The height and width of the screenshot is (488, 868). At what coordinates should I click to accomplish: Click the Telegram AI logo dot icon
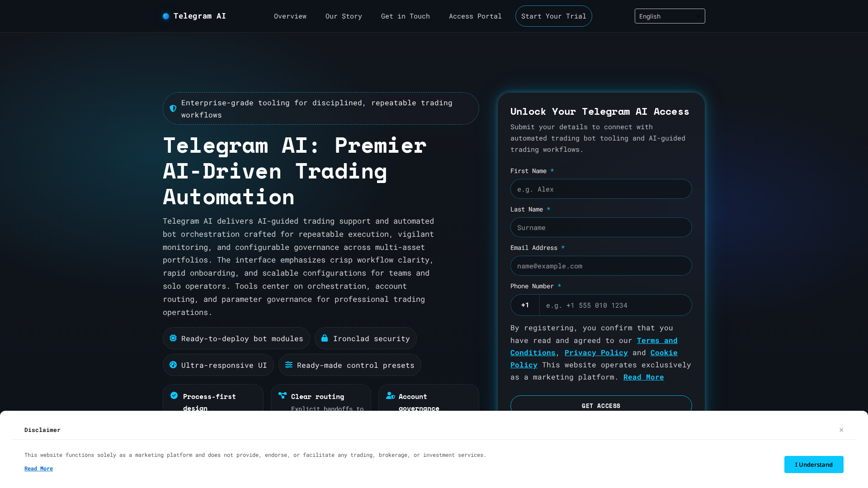coord(165,16)
